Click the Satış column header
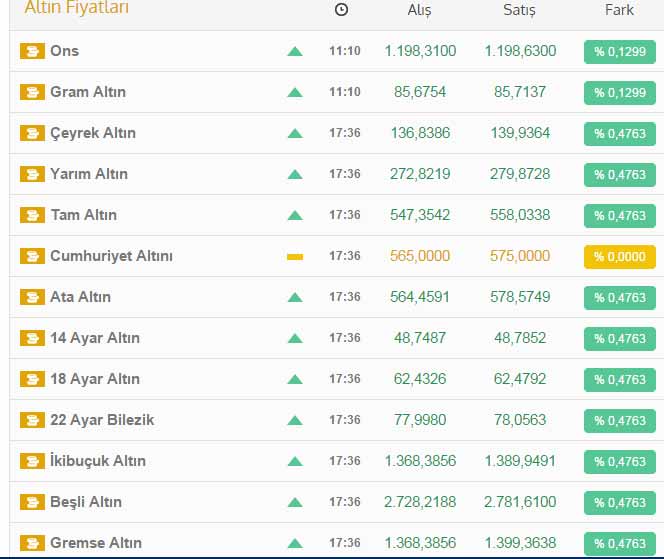Image resolution: width=664 pixels, height=559 pixels. [519, 10]
